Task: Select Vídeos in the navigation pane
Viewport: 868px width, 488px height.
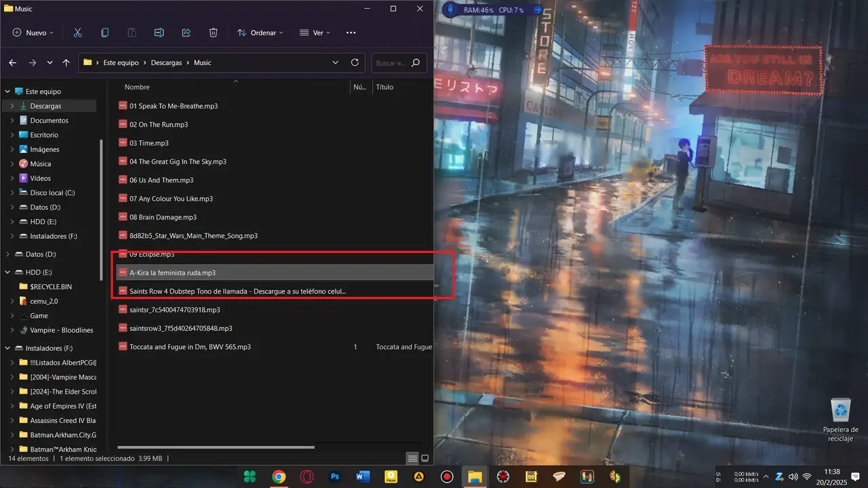Action: [x=41, y=178]
